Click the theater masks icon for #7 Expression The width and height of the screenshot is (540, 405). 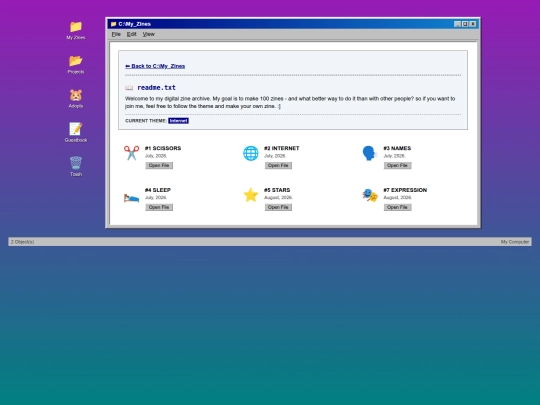pyautogui.click(x=370, y=195)
